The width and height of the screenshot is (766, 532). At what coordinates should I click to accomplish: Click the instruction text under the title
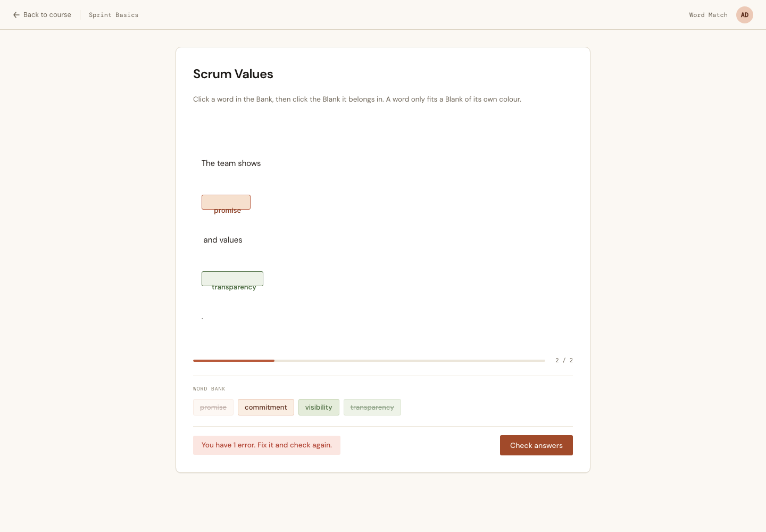[x=357, y=99]
